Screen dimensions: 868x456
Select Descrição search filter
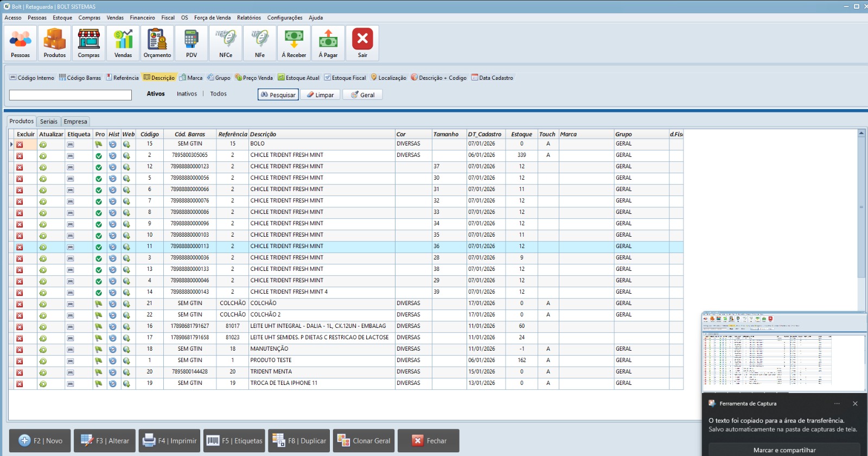pos(159,78)
